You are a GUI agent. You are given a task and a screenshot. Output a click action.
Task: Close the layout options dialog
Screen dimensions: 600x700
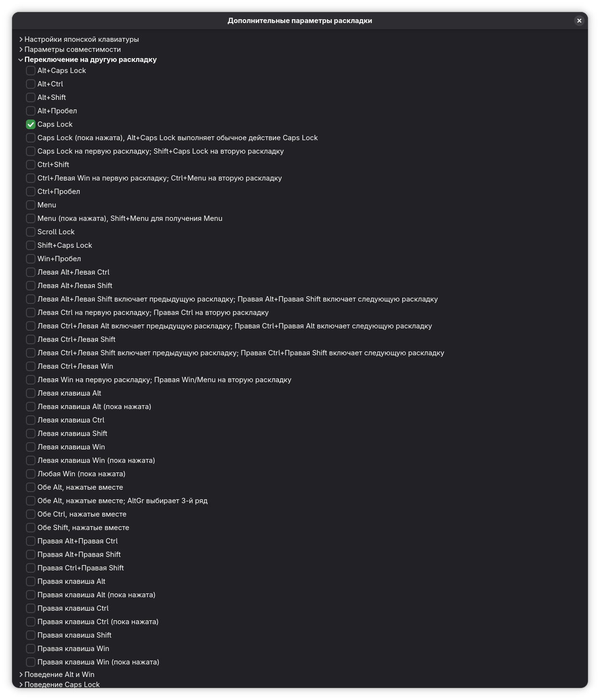click(579, 21)
